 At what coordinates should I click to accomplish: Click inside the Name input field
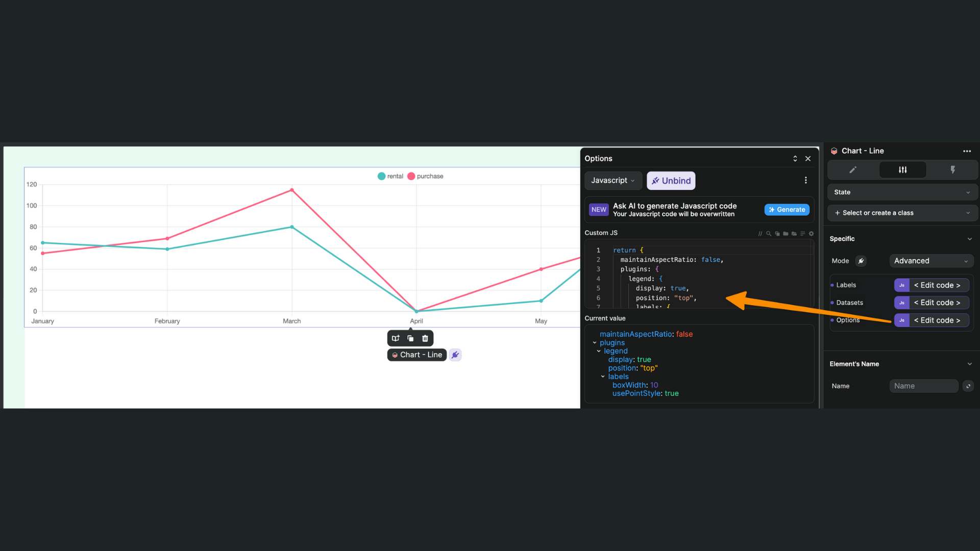click(x=923, y=386)
